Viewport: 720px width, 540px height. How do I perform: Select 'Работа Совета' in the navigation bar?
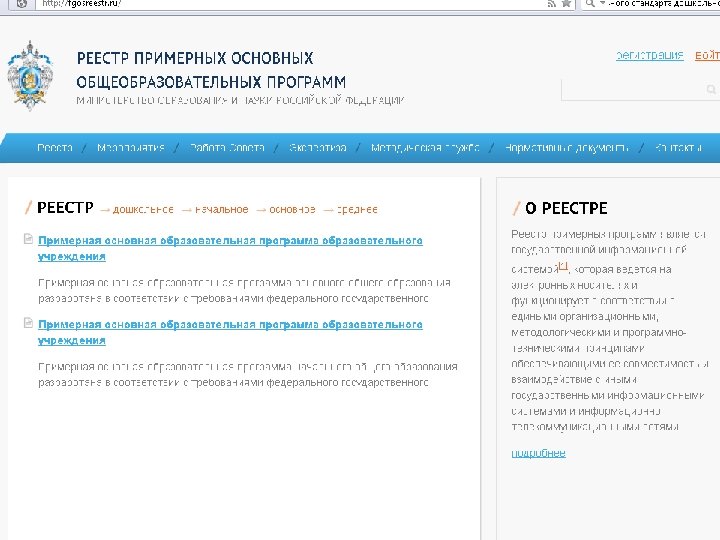227,148
